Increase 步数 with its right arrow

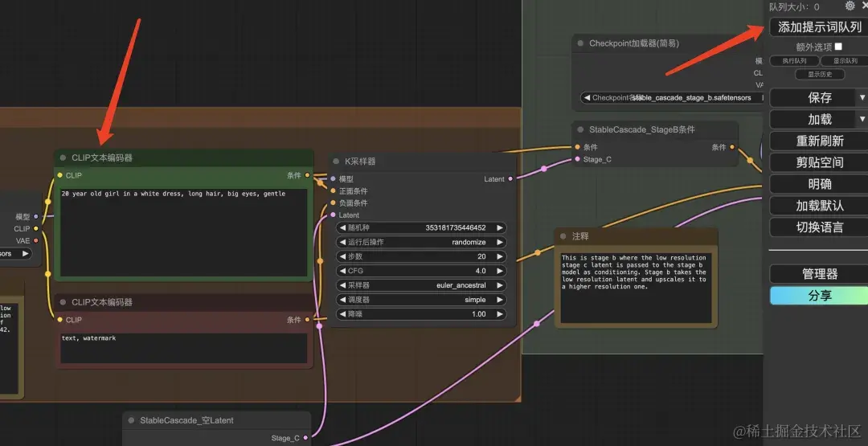coord(500,257)
